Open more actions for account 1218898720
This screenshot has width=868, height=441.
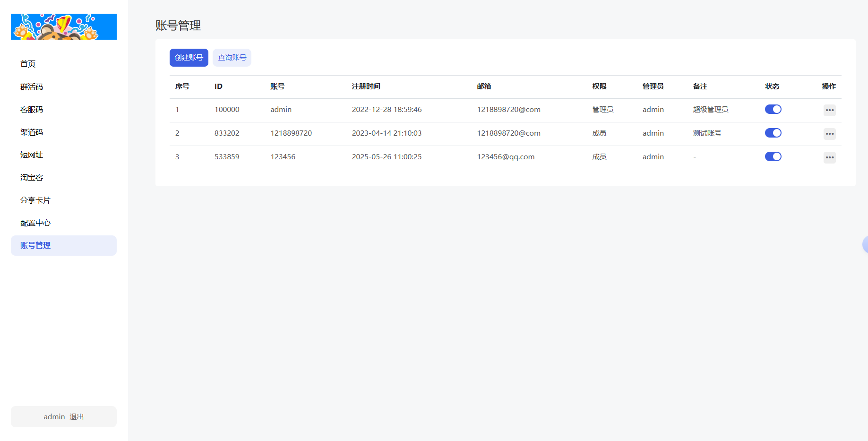829,134
